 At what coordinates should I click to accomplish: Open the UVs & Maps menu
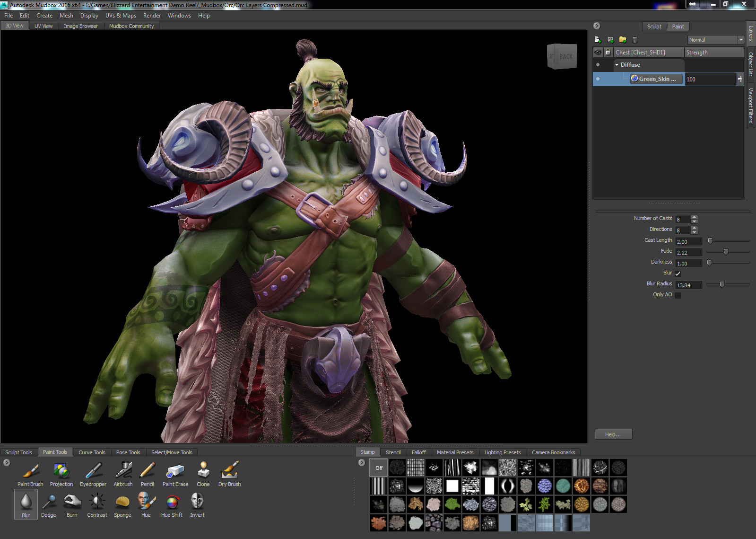click(121, 16)
